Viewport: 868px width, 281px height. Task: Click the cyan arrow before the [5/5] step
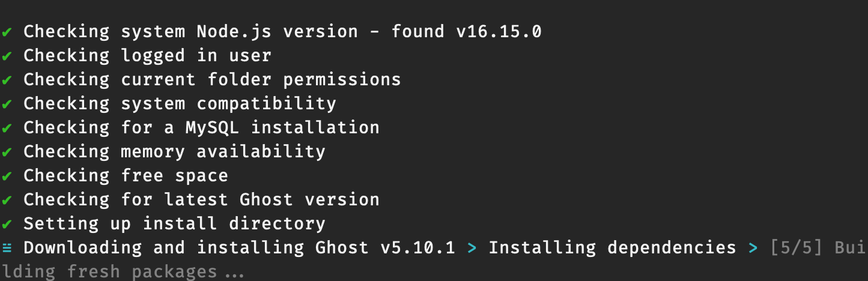[753, 247]
